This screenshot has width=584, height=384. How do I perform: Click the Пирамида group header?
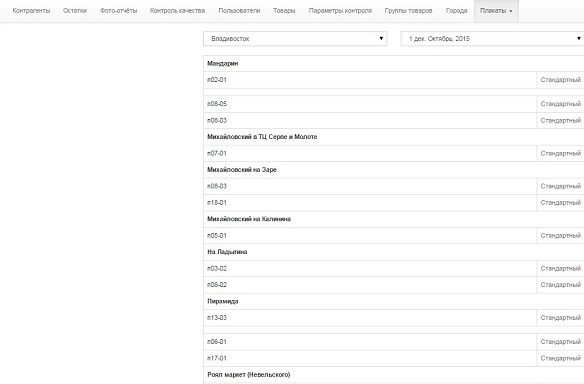(393, 301)
